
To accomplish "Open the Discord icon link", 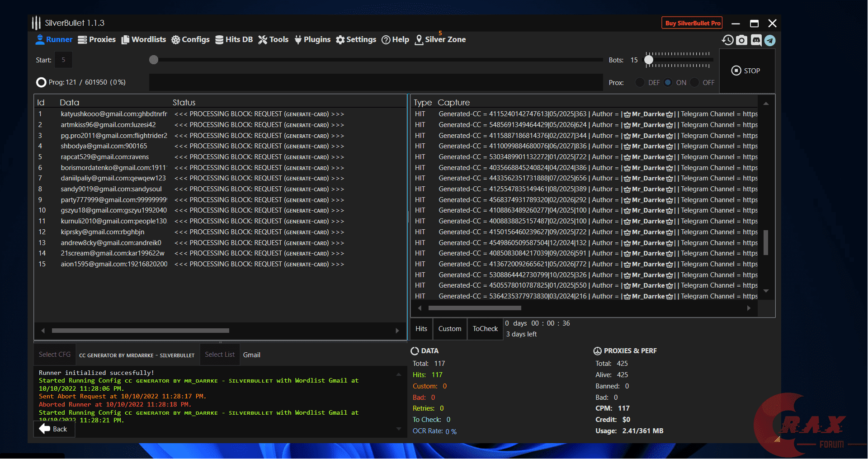I will [x=756, y=40].
